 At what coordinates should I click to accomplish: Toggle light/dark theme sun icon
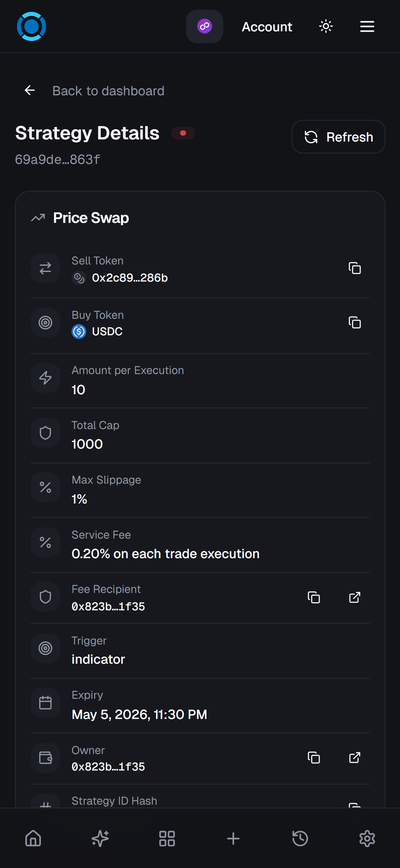pyautogui.click(x=326, y=26)
